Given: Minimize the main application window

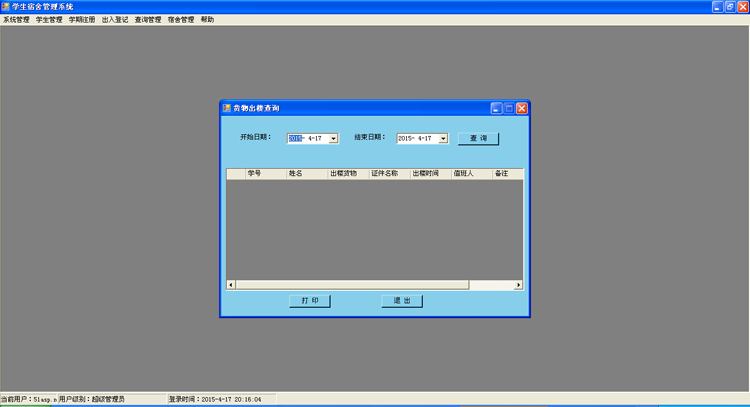Looking at the screenshot, I should 717,7.
